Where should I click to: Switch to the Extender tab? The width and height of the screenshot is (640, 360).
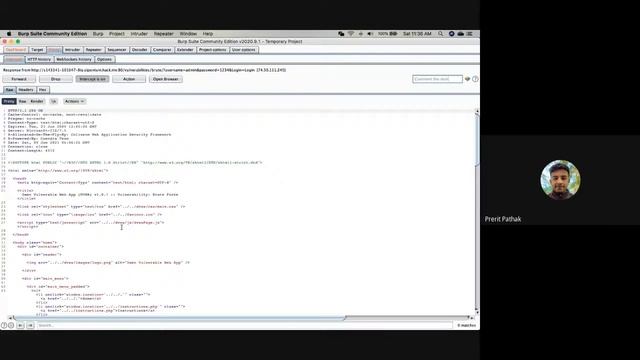[x=185, y=50]
